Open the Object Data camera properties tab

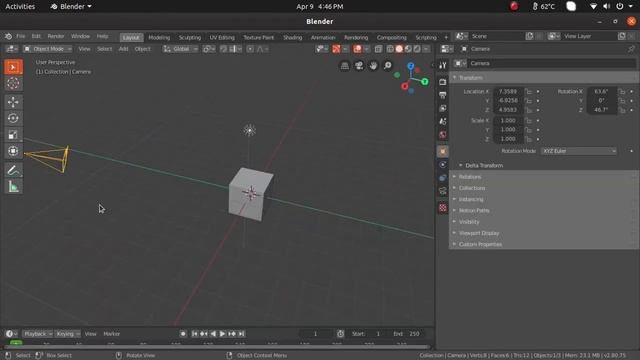(443, 191)
